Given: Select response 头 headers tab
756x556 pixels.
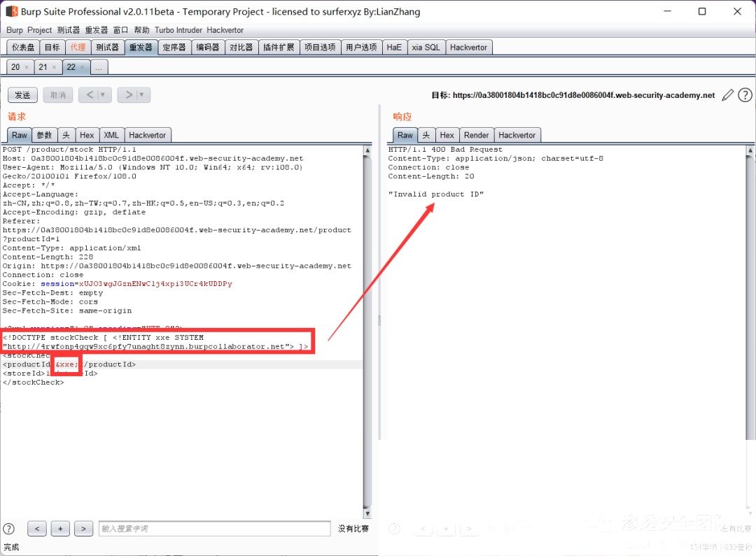Looking at the screenshot, I should point(426,135).
